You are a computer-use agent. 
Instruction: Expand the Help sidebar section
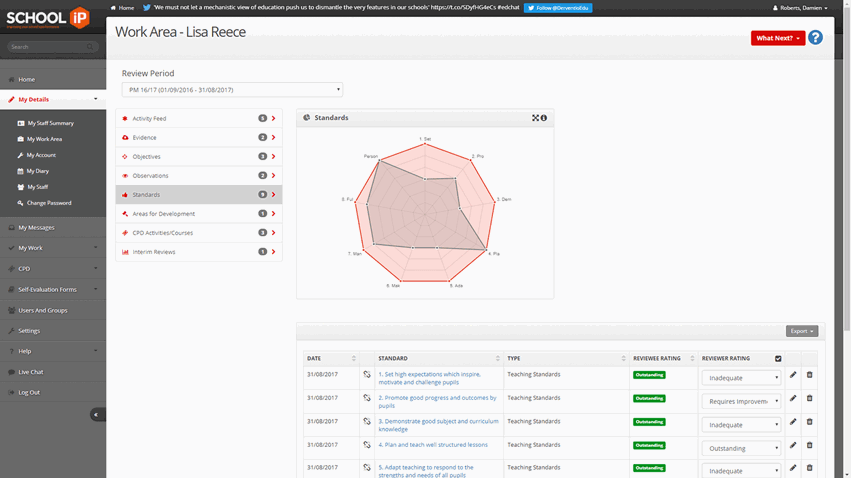[53, 351]
